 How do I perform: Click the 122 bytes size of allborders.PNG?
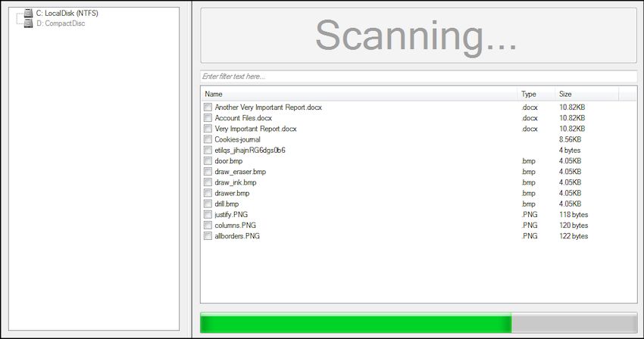574,236
